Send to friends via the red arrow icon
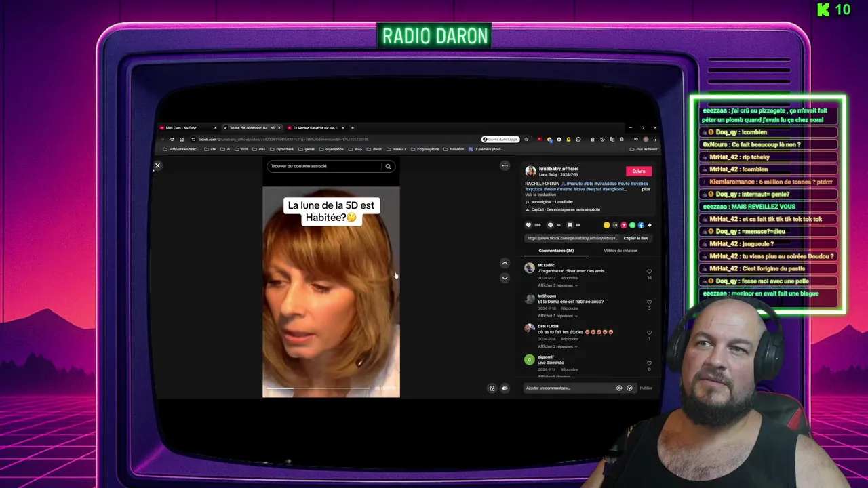 [624, 225]
